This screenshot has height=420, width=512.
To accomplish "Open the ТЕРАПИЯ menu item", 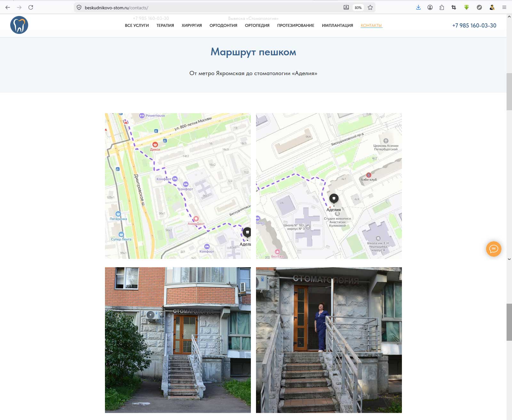I will (165, 26).
